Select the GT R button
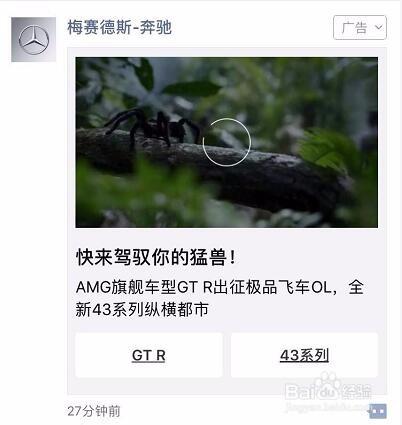The width and height of the screenshot is (402, 425). 149,355
